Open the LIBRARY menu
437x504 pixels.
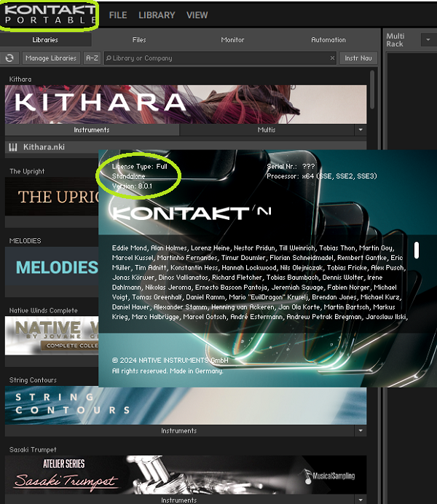point(157,15)
